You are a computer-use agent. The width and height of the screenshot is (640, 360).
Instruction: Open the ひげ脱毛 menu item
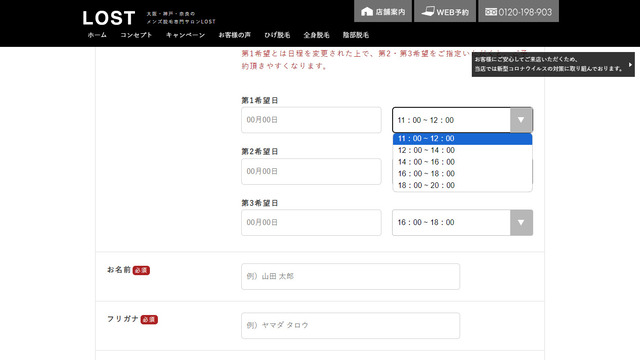(277, 35)
